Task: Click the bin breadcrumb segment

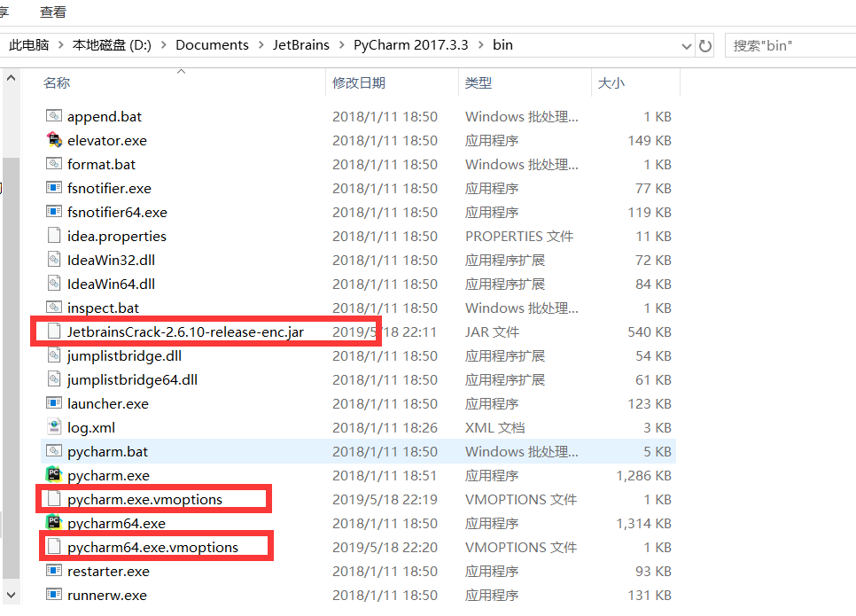Action: (502, 45)
